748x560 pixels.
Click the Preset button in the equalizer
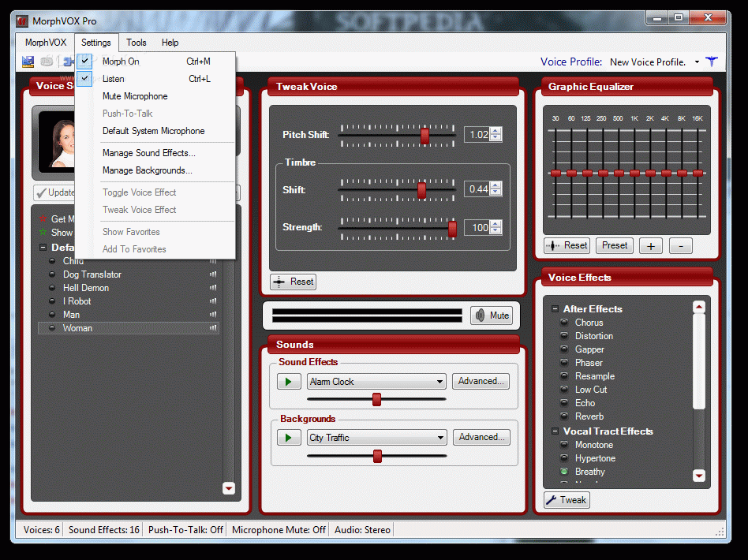click(614, 245)
